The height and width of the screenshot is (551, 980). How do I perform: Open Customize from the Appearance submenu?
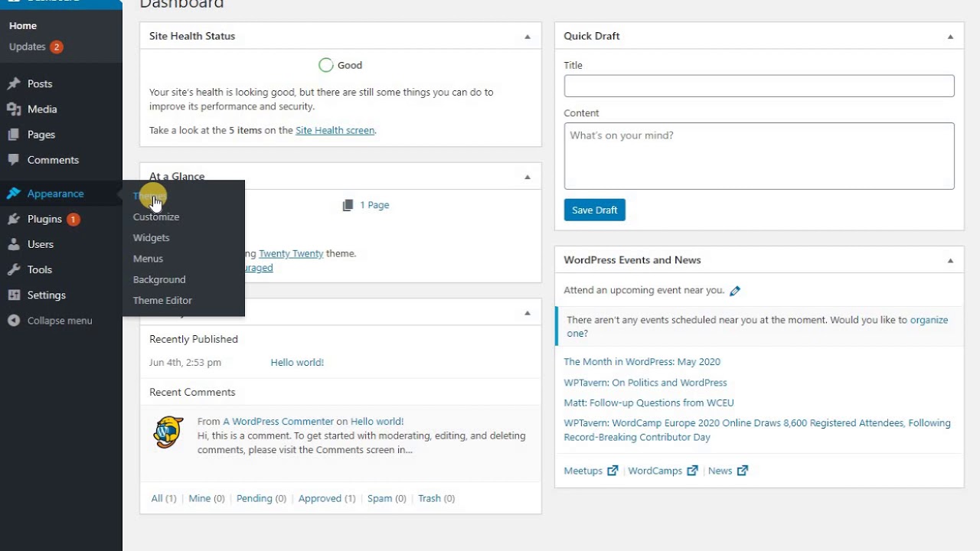pos(156,217)
